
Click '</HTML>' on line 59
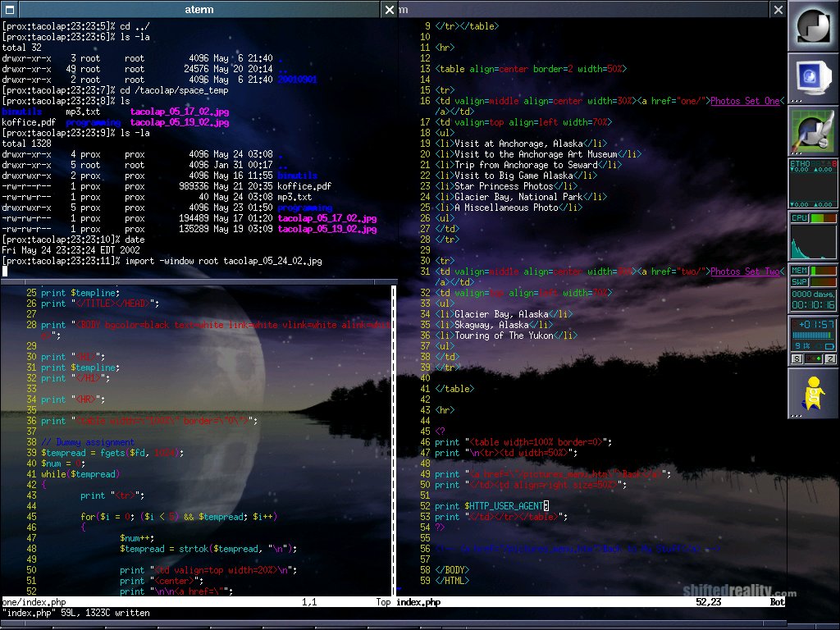click(452, 581)
